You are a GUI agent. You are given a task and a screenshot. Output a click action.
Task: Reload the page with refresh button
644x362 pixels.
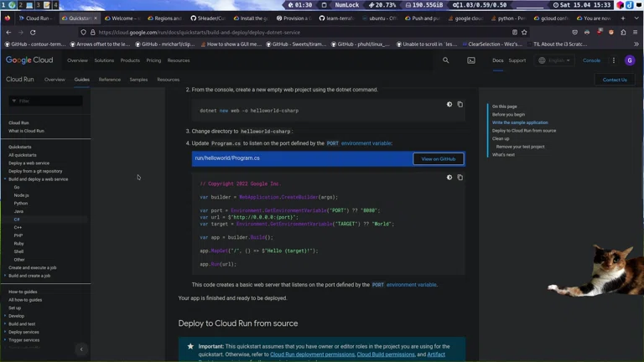33,32
